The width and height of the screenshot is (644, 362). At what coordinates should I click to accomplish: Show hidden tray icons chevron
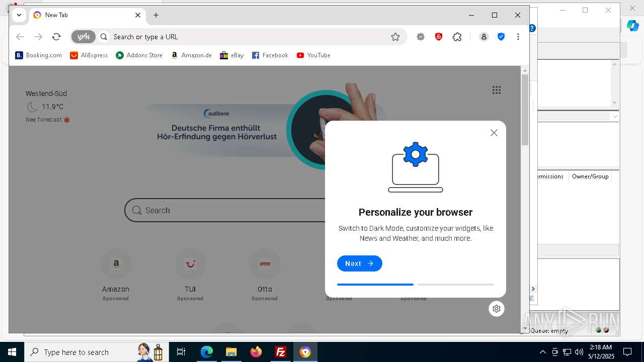542,352
